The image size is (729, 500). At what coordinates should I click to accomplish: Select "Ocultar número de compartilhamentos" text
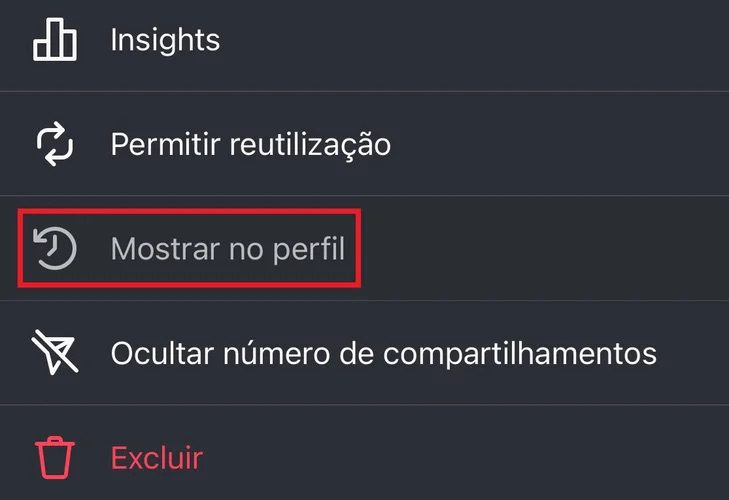coord(383,353)
